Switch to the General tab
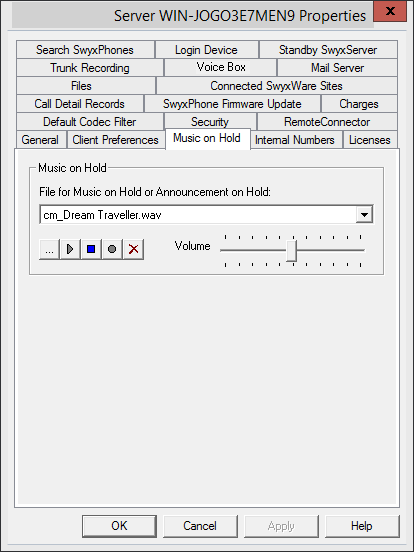This screenshot has width=414, height=552. 40,140
